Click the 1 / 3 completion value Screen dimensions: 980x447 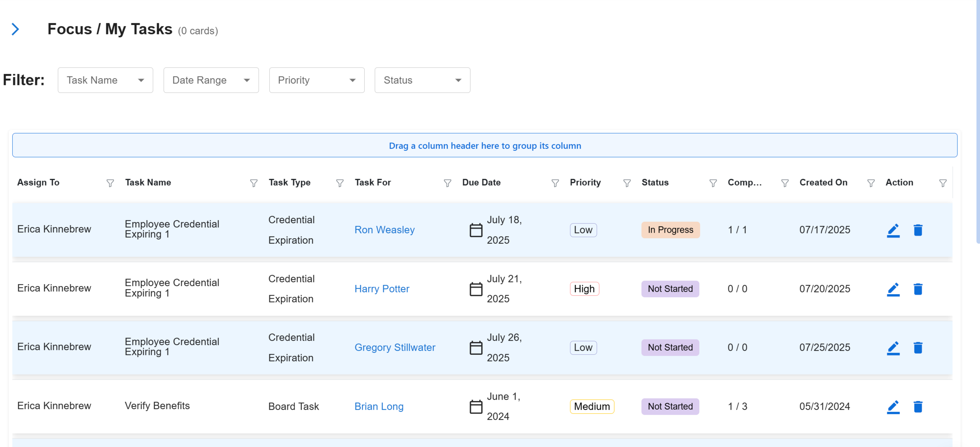pyautogui.click(x=737, y=407)
